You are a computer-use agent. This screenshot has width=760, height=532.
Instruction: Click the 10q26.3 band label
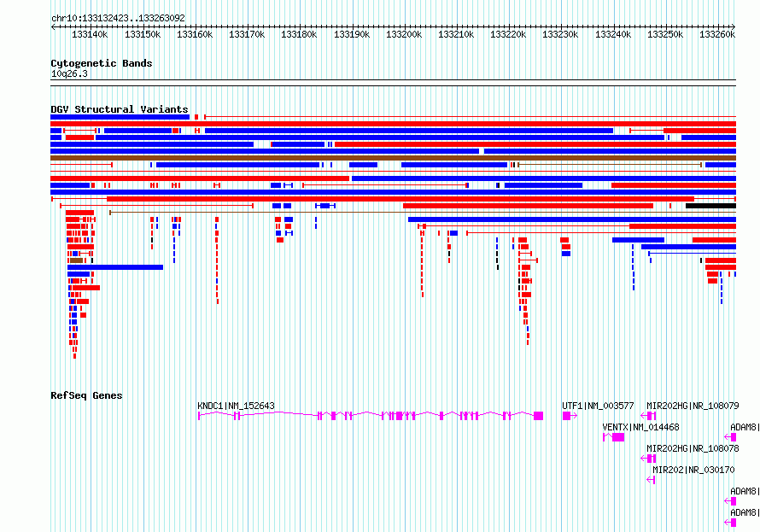[69, 73]
